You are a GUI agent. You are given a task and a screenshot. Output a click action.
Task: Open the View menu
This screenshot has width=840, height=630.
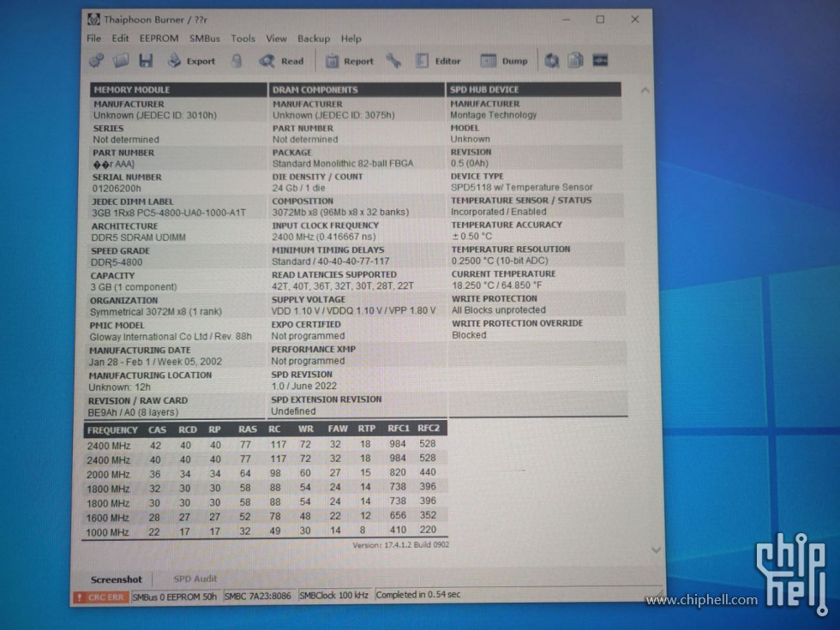click(x=276, y=39)
